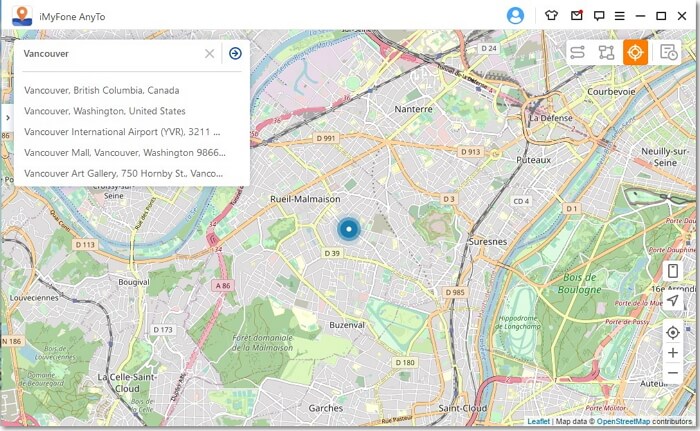Select the two-spot route mode
Viewport: 700px width, 431px height.
pos(578,53)
